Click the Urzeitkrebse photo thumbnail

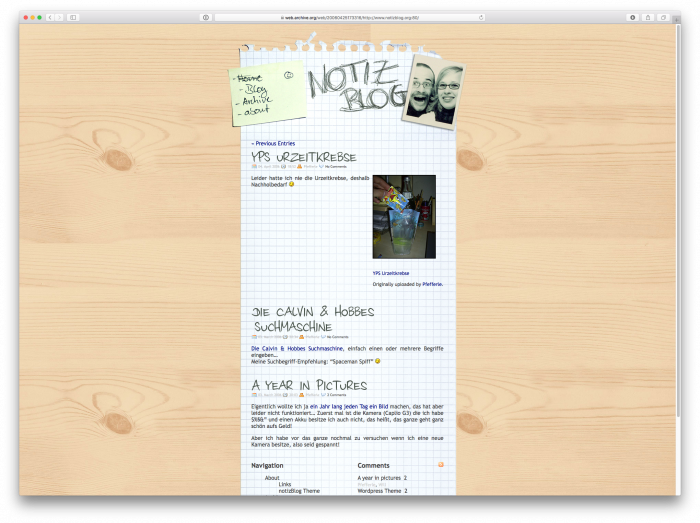[404, 217]
